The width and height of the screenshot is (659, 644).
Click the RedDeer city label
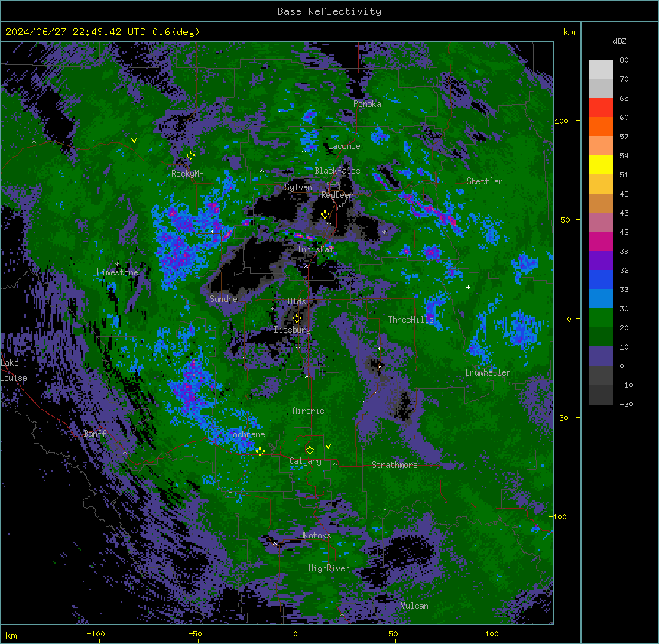[x=336, y=195]
